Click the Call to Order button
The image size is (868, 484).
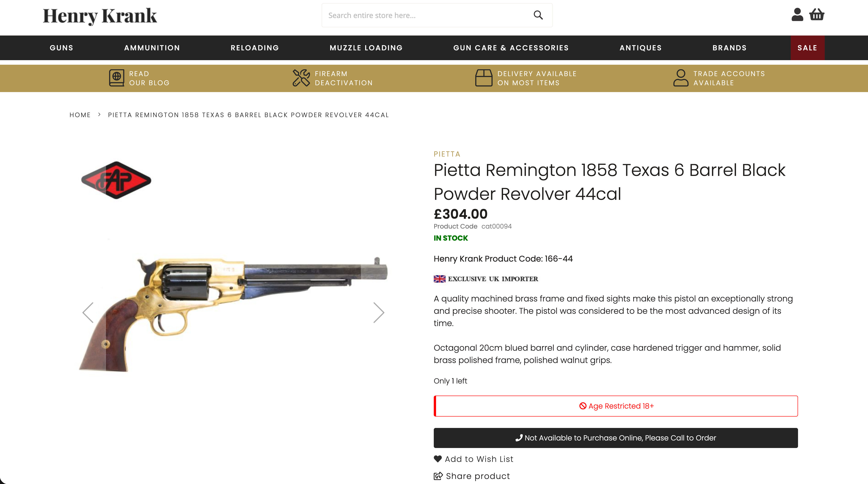click(x=616, y=438)
